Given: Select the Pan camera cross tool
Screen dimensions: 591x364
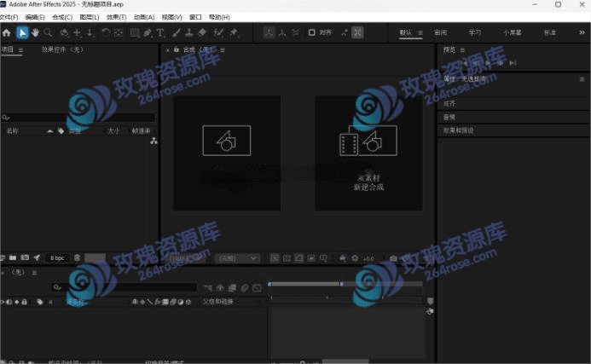Looking at the screenshot, I should [78, 32].
